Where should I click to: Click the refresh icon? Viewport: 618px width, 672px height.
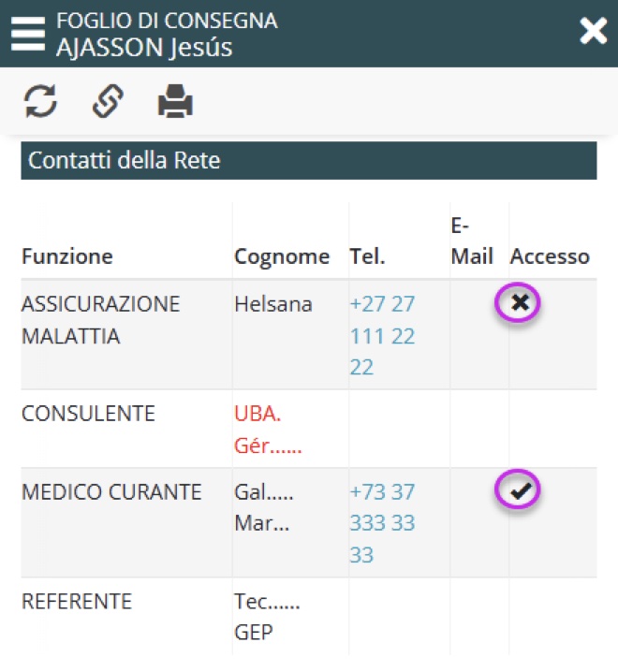tap(40, 101)
